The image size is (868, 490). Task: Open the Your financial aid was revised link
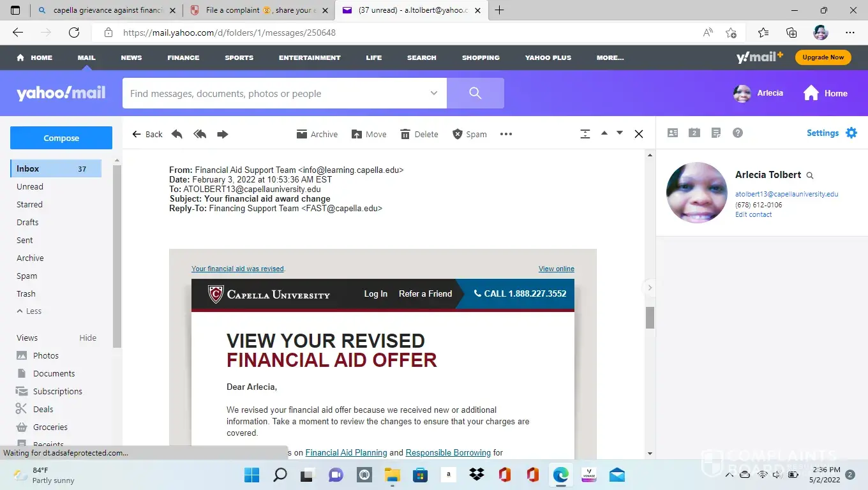coord(238,269)
